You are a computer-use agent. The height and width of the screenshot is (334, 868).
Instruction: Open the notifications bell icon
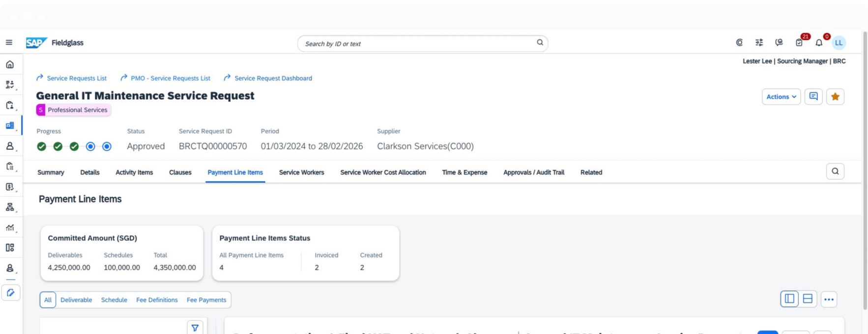tap(819, 43)
